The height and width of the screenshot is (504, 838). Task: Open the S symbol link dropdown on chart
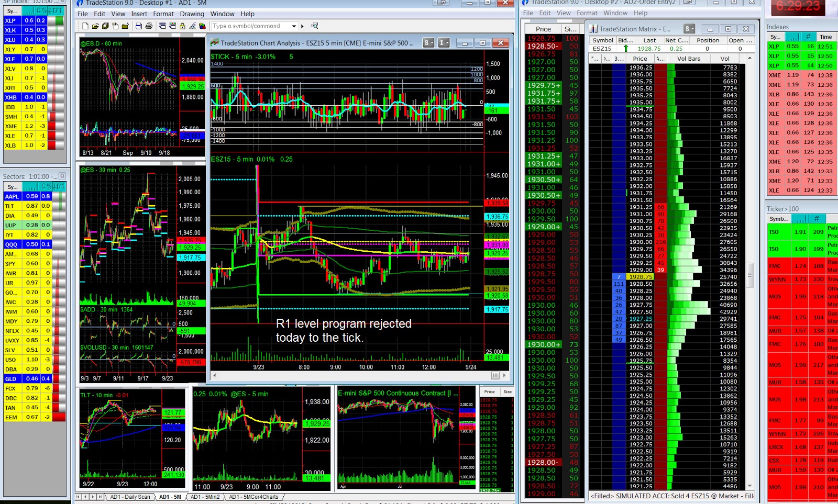[428, 43]
